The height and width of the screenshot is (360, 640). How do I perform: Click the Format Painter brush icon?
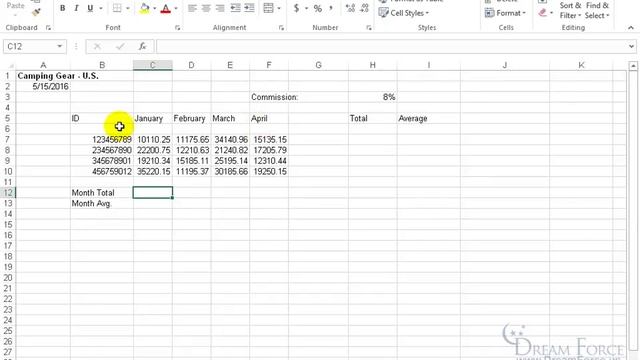point(36,12)
